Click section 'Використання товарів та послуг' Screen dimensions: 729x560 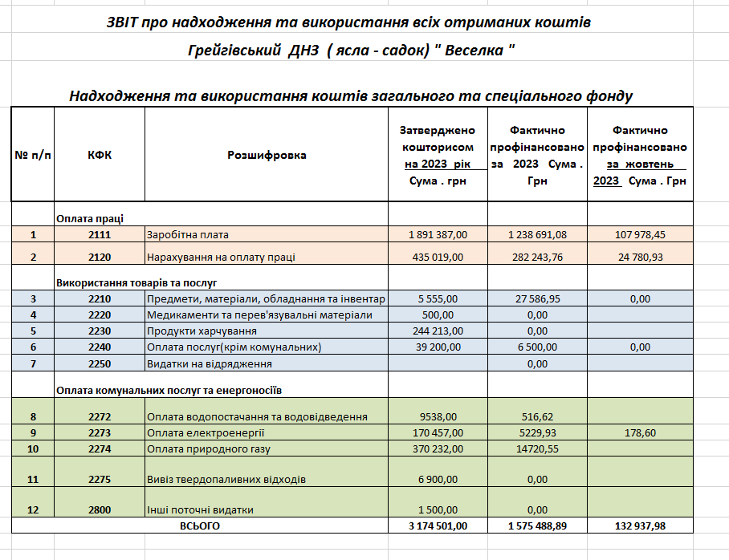(x=136, y=283)
